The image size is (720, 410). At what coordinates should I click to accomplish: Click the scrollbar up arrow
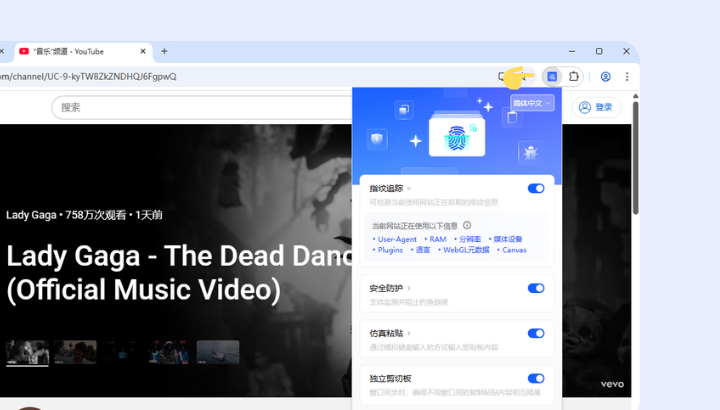click(x=636, y=96)
